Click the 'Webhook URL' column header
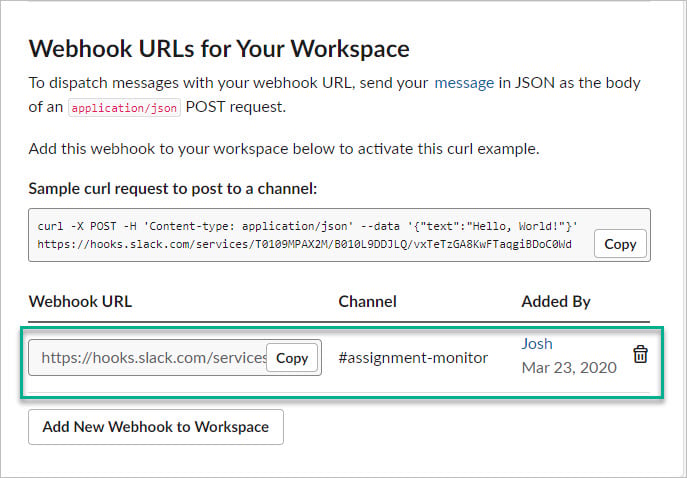687x478 pixels. pos(80,301)
